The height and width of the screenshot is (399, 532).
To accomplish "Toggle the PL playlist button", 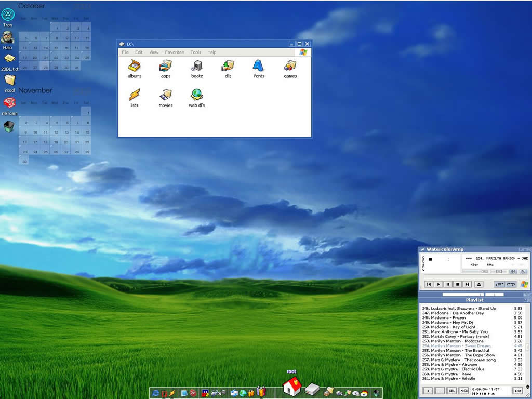I will click(523, 271).
